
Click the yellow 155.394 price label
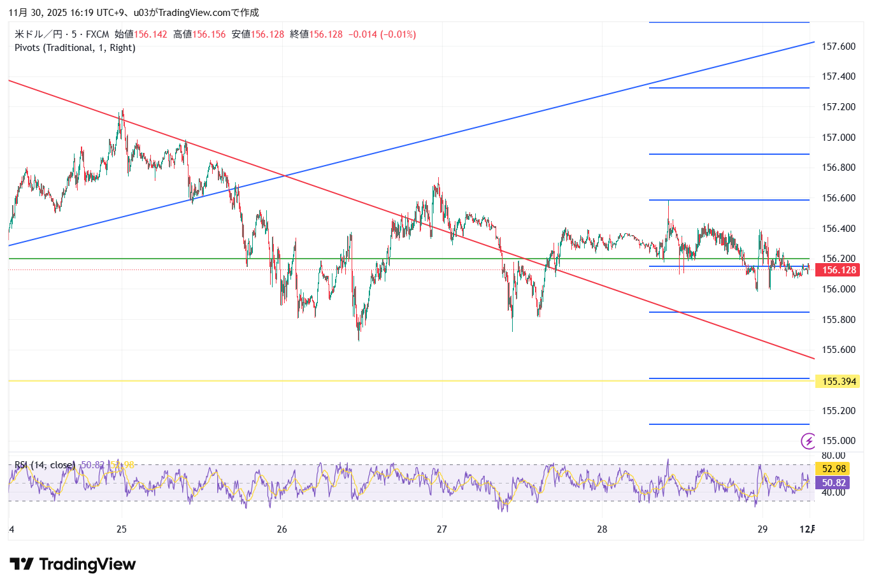(838, 382)
